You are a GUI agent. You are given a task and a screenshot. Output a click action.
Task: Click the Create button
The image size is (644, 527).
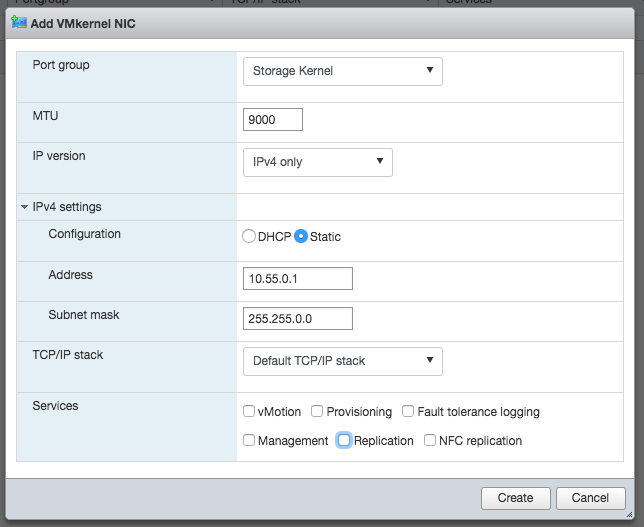[x=515, y=498]
